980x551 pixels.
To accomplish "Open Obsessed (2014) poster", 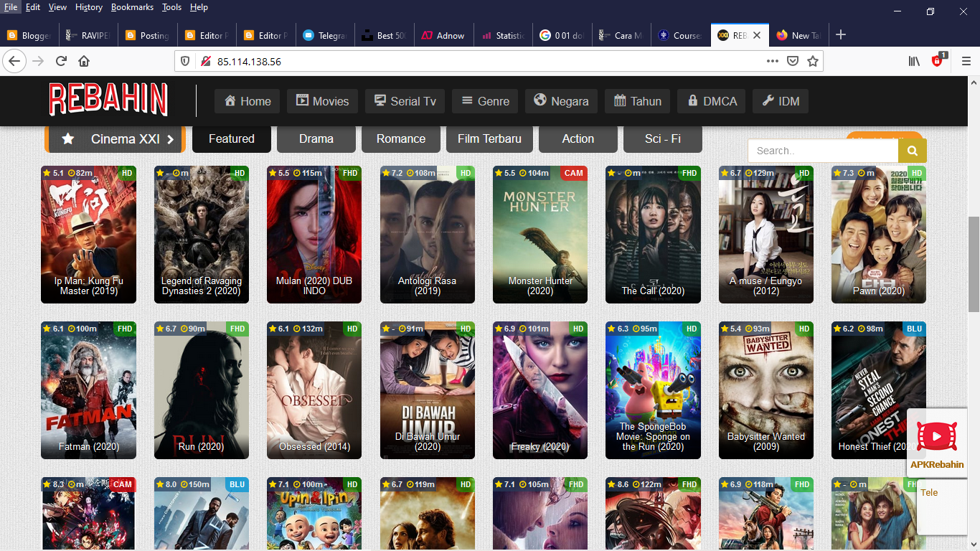I will pyautogui.click(x=314, y=390).
